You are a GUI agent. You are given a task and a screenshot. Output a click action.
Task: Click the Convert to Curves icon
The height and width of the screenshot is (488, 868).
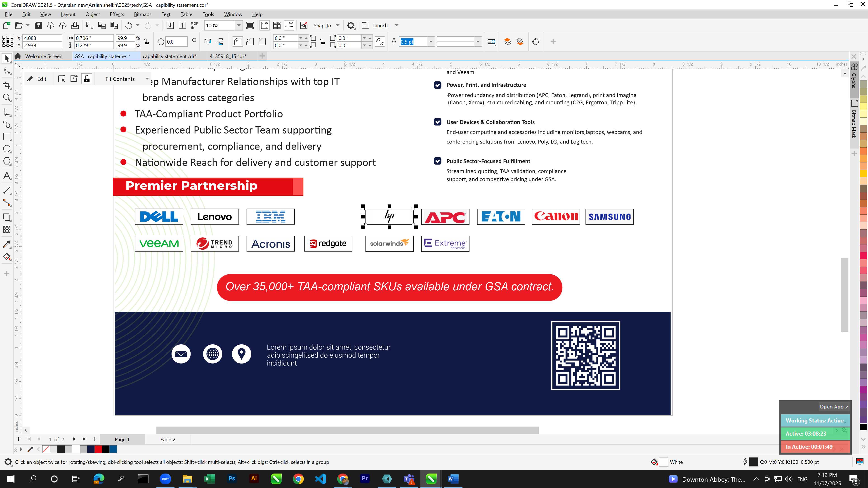coord(536,42)
